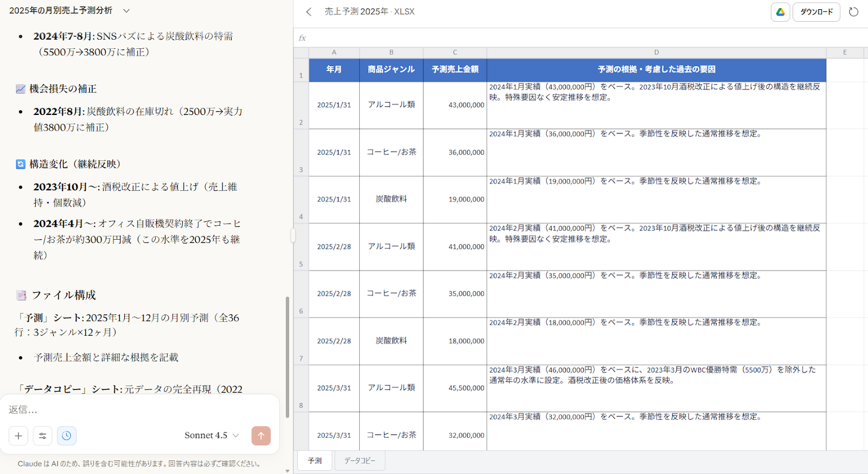Switch to the データコピー sheet tab
The height and width of the screenshot is (474, 868).
coord(359,460)
